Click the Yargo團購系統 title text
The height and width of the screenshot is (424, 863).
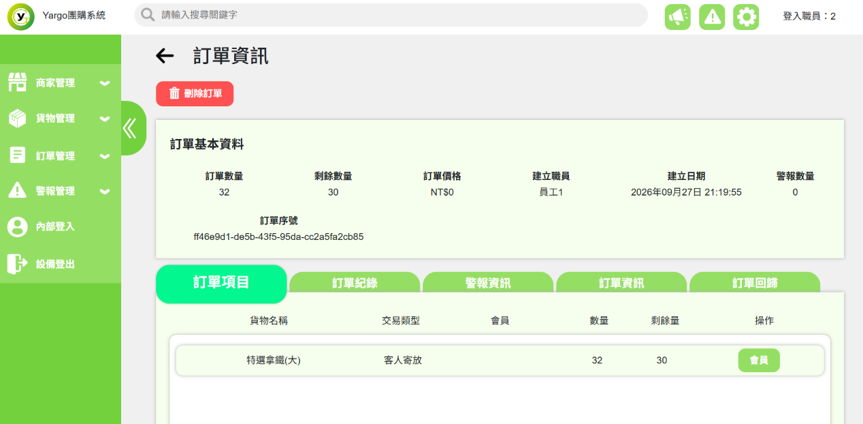pos(74,16)
